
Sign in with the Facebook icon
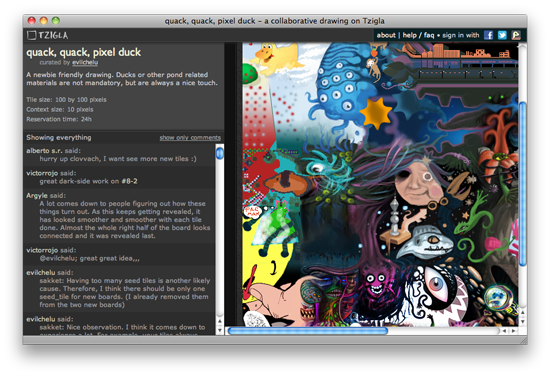coord(488,35)
